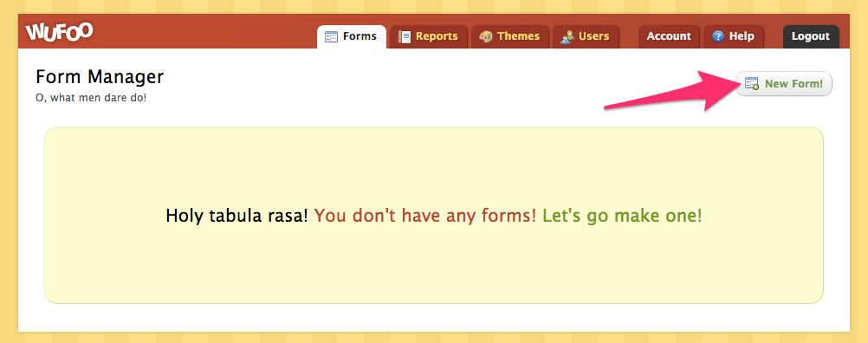This screenshot has height=343, width=868.
Task: Open the Users tab
Action: 586,36
